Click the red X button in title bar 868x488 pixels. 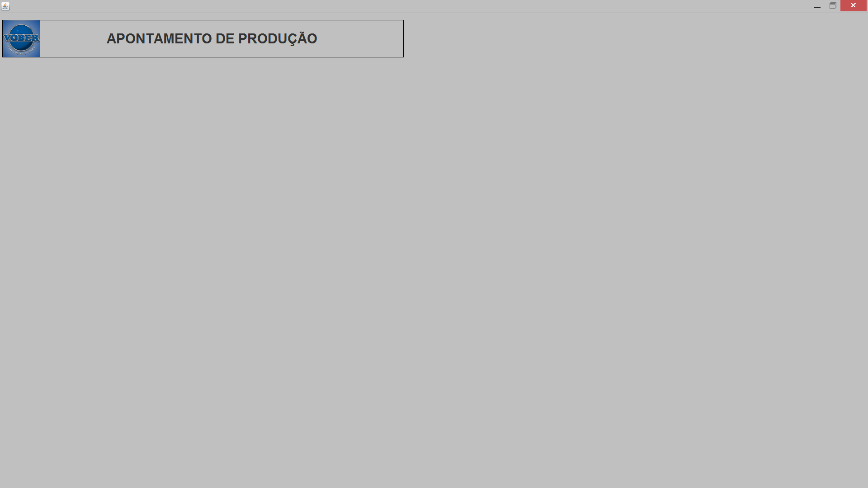(853, 5)
